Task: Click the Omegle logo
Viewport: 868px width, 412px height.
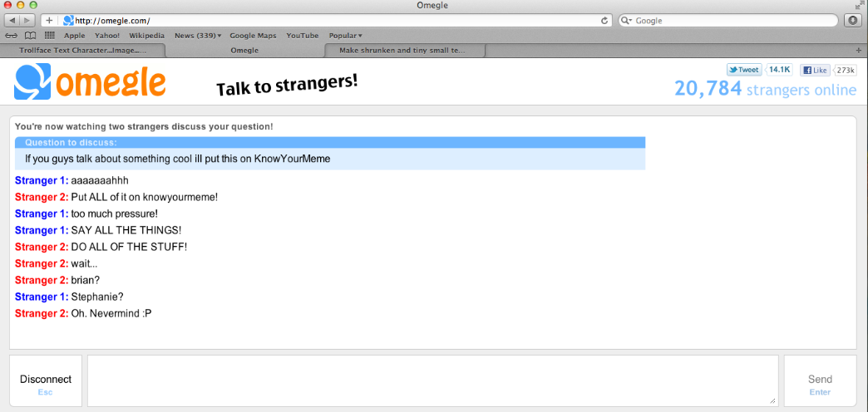Action: tap(90, 82)
